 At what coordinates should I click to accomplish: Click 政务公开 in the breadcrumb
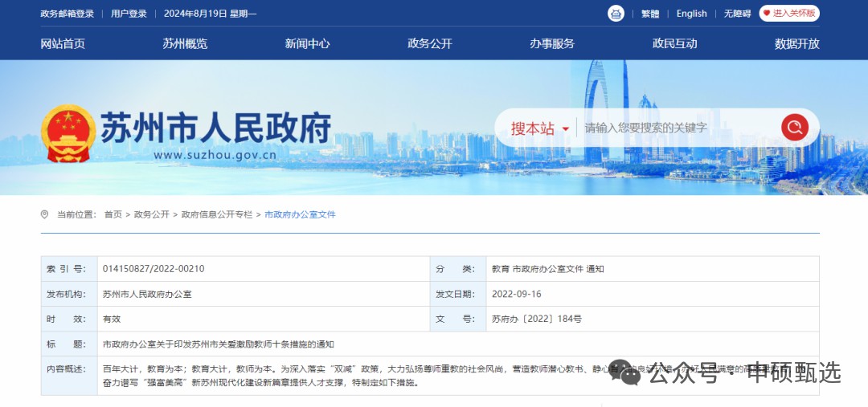click(152, 214)
